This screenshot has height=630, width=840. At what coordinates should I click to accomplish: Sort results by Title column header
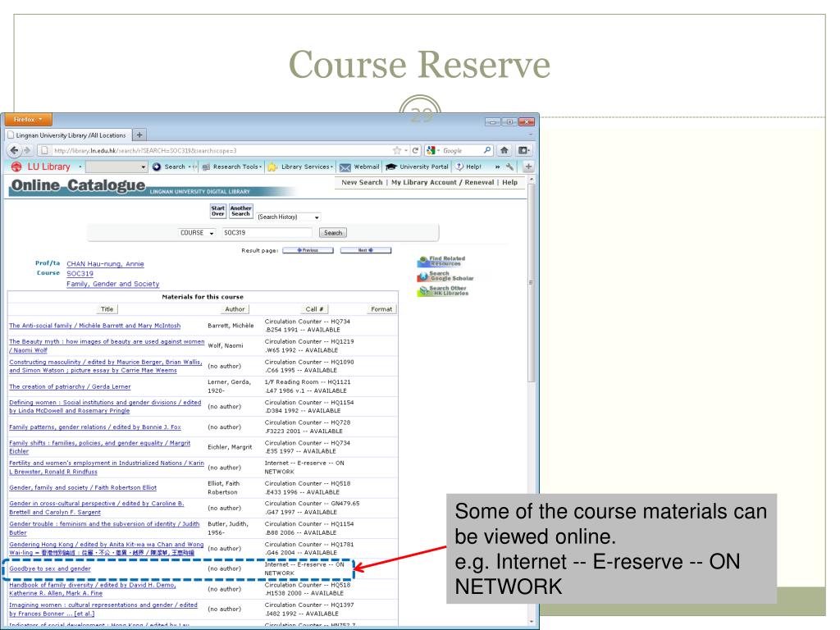point(107,309)
